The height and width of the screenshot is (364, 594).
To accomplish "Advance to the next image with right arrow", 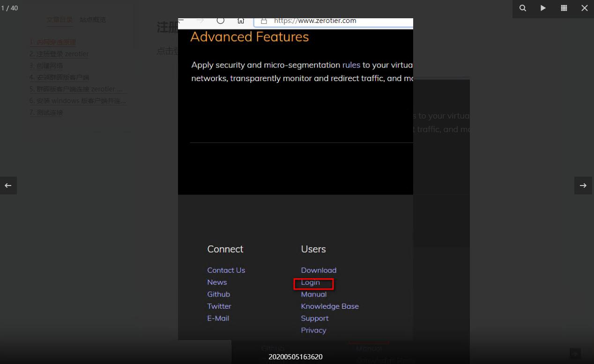I will coord(583,186).
